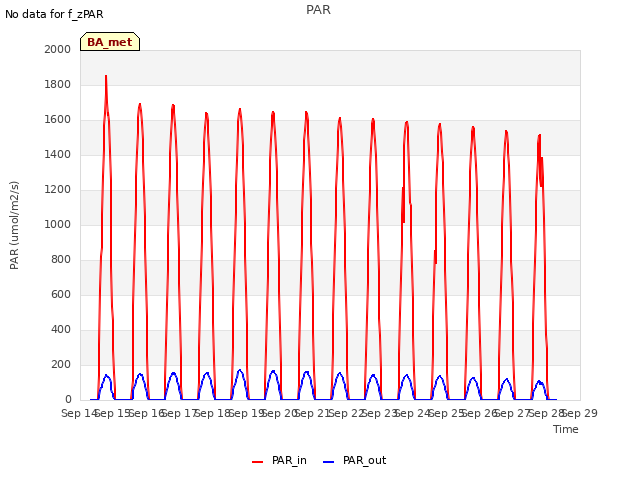This screenshot has width=640, height=480.
Task: Click the 600 y-axis tick label
Action: (x=61, y=294)
